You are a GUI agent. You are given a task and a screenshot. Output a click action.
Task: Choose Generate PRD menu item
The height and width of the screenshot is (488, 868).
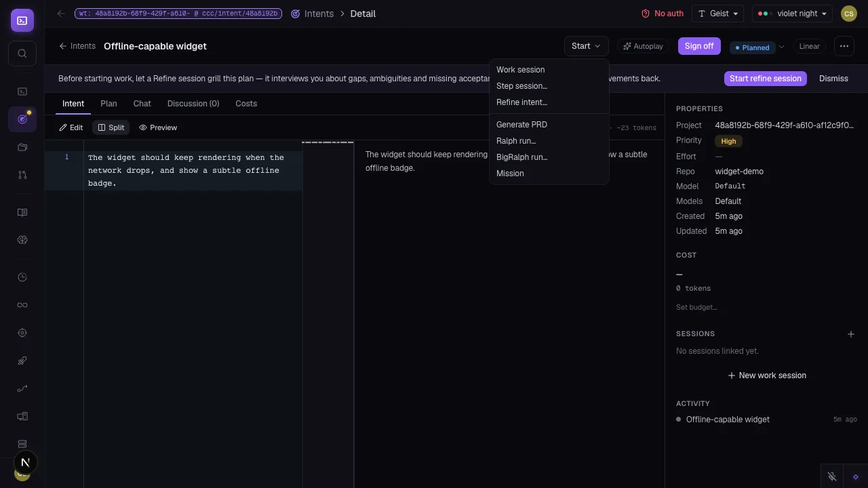coord(549,125)
